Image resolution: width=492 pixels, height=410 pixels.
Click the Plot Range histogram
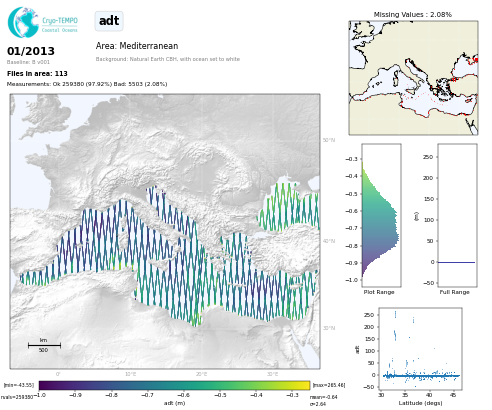coord(382,215)
